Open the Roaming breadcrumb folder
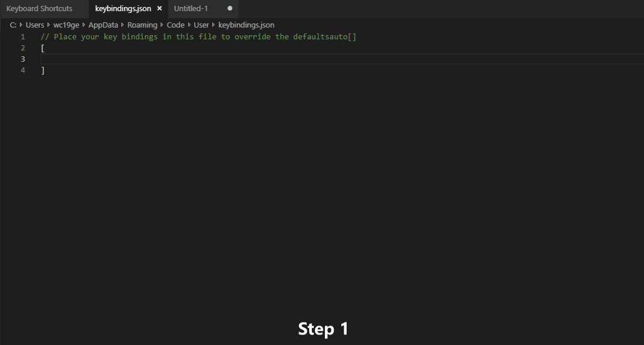644x345 pixels. [x=142, y=25]
